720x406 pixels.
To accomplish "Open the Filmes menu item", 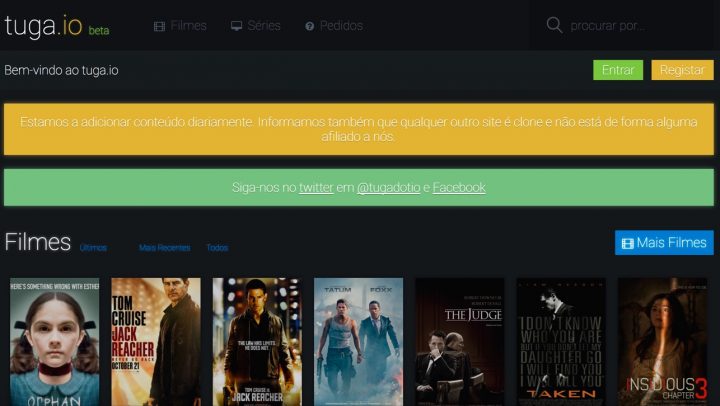I will (x=180, y=26).
